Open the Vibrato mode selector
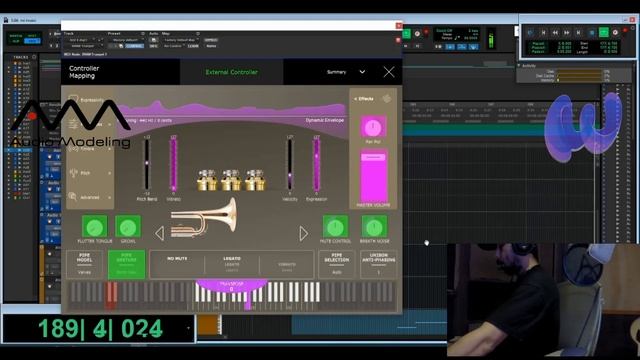 [x=287, y=264]
